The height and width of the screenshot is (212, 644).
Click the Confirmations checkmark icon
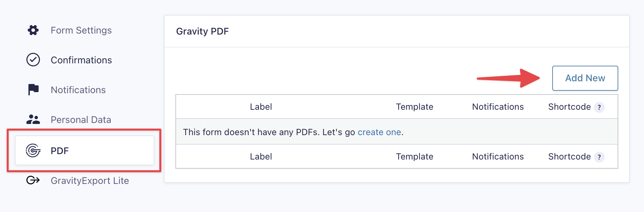pos(33,60)
